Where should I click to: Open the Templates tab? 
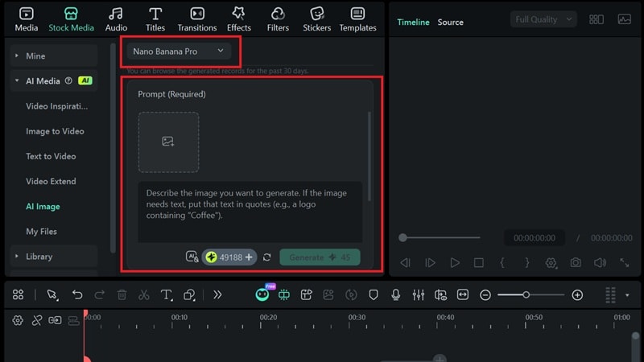pyautogui.click(x=357, y=19)
